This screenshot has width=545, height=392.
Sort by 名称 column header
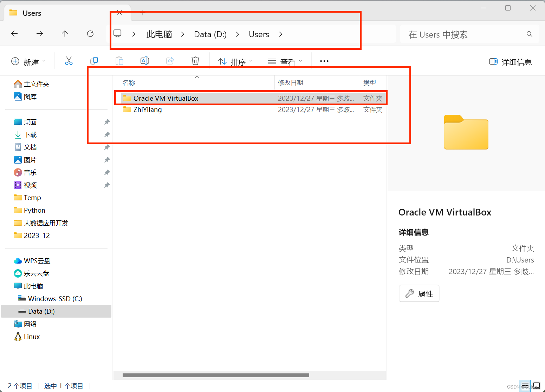click(x=129, y=83)
